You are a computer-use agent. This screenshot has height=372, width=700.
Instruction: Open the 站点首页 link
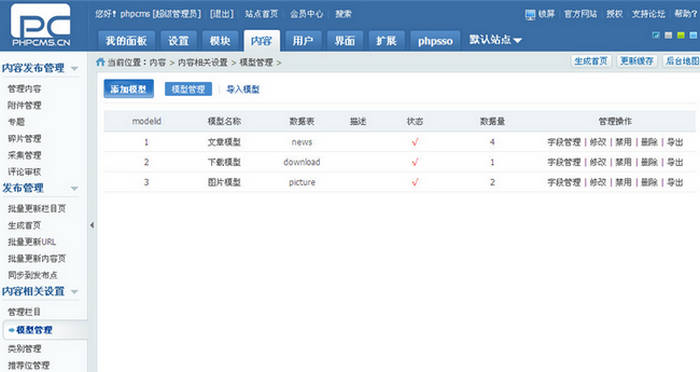point(262,14)
